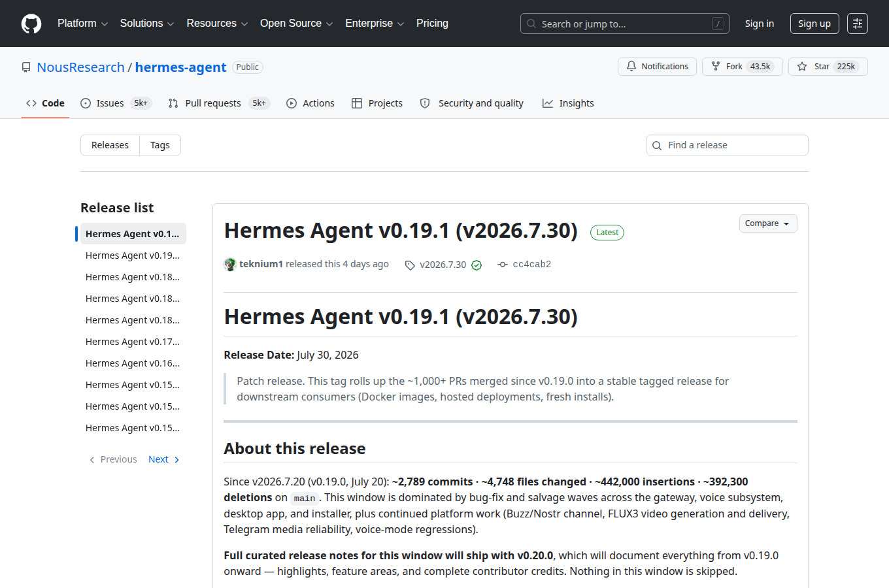Screen dimensions: 889x588
Task: Click the Find a release search field
Action: pyautogui.click(x=728, y=145)
